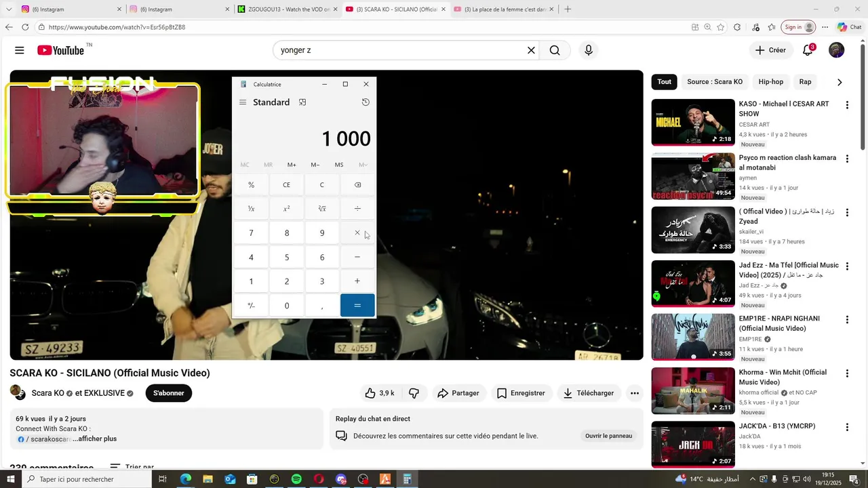Open the browser settings three-dots menu
This screenshot has width=868, height=488.
pyautogui.click(x=825, y=27)
